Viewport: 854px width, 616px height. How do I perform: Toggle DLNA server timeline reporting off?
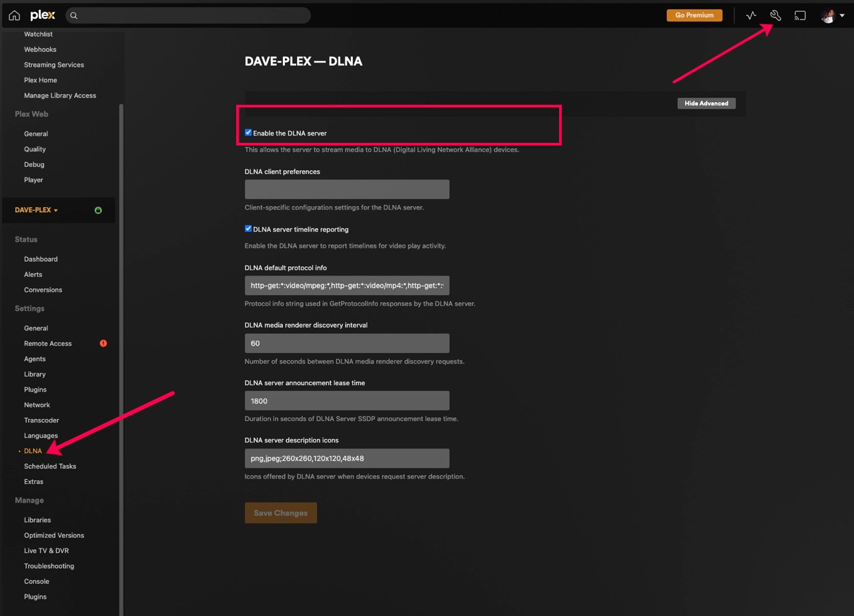click(248, 229)
